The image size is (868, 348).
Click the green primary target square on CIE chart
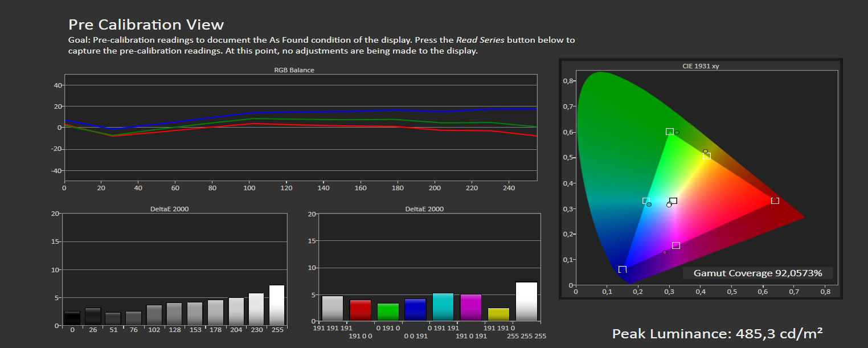670,132
